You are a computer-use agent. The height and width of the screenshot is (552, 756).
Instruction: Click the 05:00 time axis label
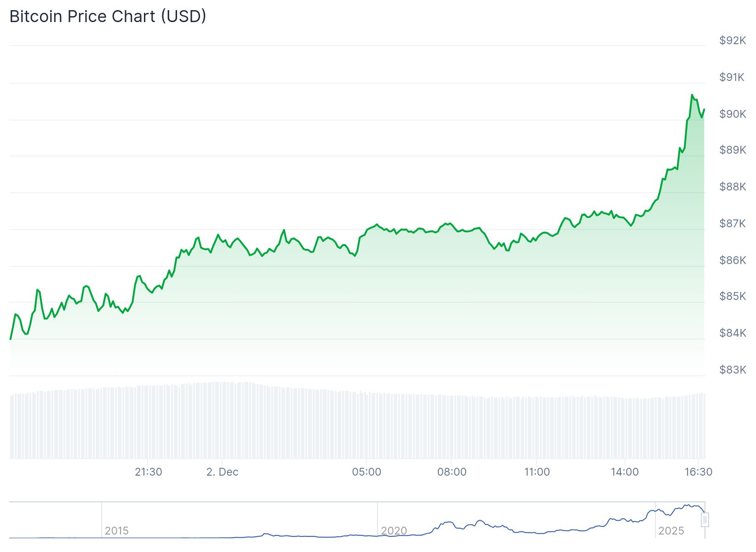click(367, 472)
